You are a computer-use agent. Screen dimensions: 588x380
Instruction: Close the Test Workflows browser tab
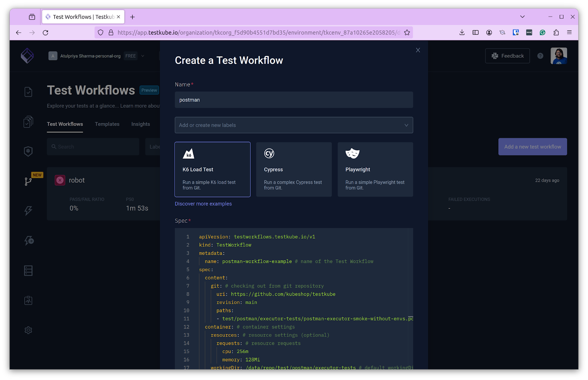(118, 17)
